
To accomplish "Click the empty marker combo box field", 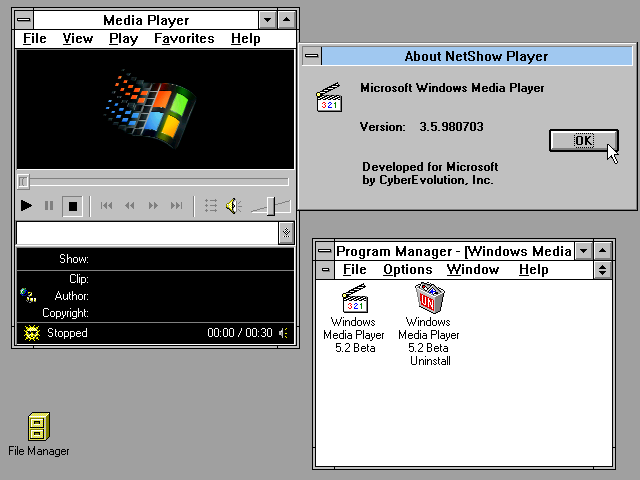I will 147,233.
